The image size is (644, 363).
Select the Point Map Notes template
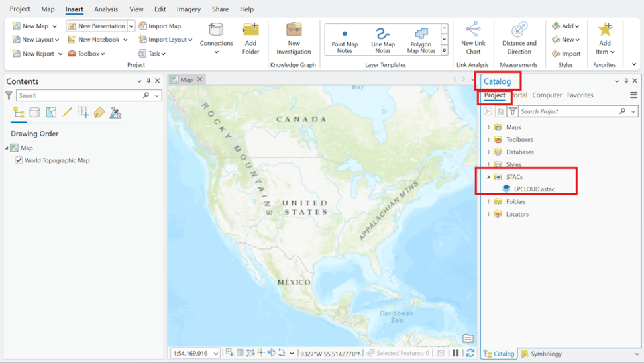coord(345,40)
